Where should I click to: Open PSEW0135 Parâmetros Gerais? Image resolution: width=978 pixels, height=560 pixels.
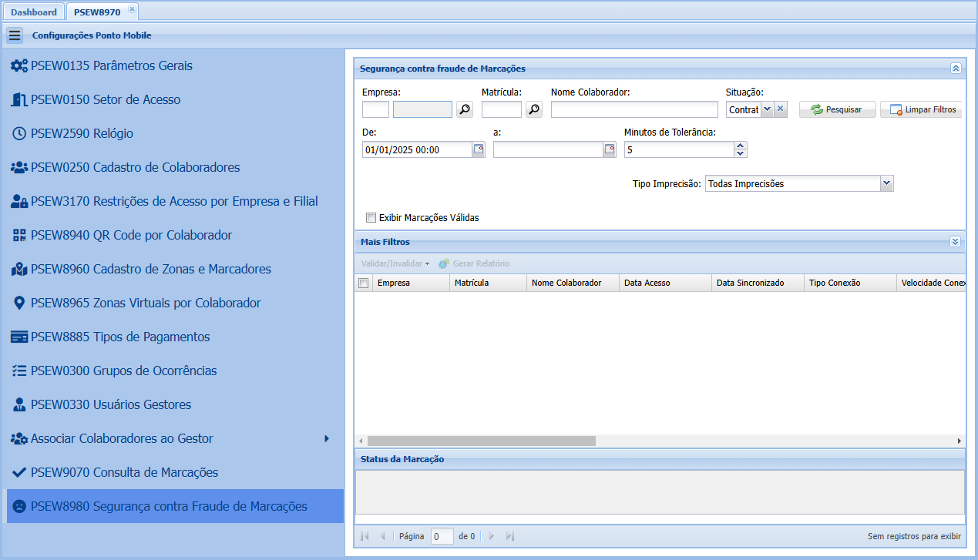[x=111, y=66]
